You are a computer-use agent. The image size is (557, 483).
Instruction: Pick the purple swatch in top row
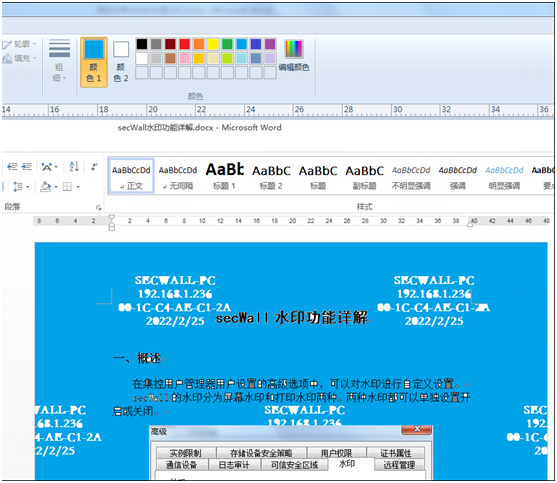tap(270, 44)
